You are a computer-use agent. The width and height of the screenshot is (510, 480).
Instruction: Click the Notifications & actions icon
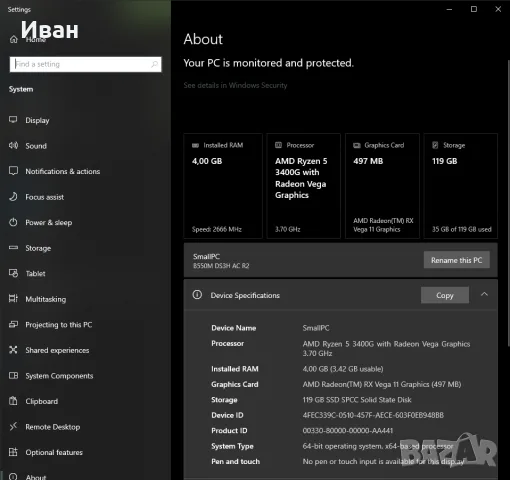click(x=13, y=171)
